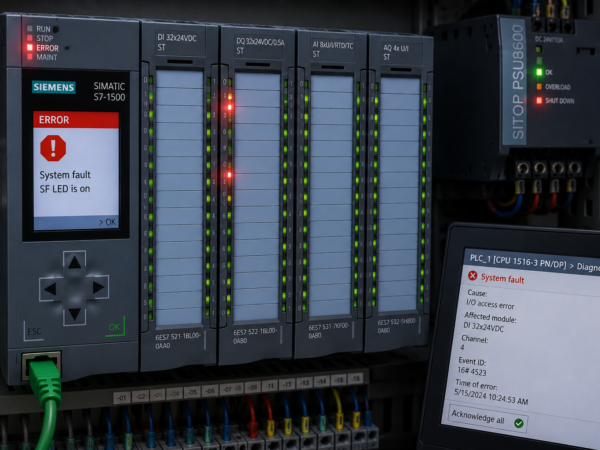Hit the ESC key on the CPU front
This screenshot has height=450, width=600.
[33, 331]
